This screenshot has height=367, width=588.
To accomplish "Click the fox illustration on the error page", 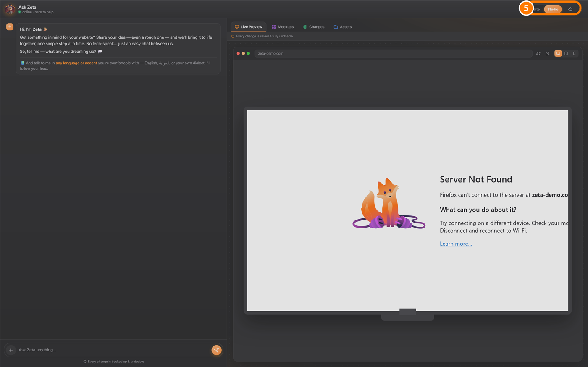I will (x=389, y=204).
